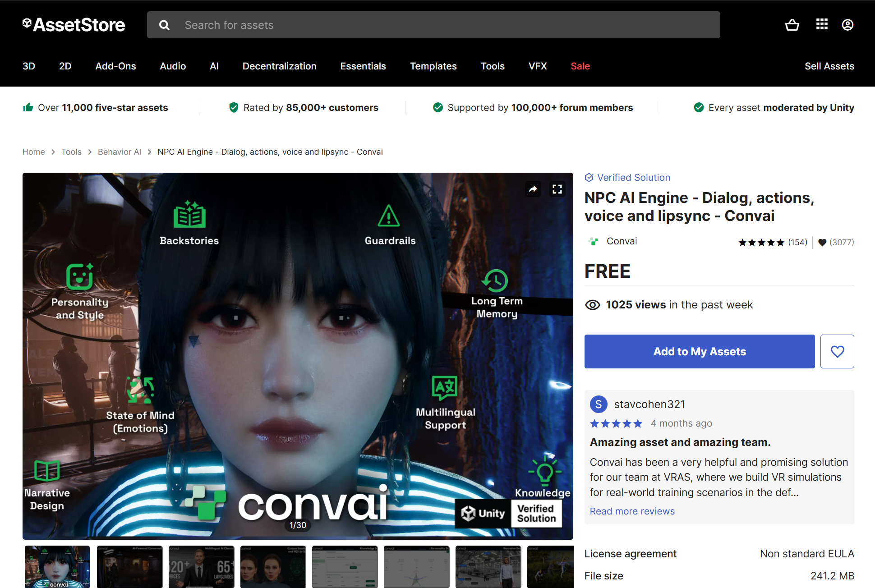
Task: Click Read more reviews link
Action: pyautogui.click(x=632, y=511)
